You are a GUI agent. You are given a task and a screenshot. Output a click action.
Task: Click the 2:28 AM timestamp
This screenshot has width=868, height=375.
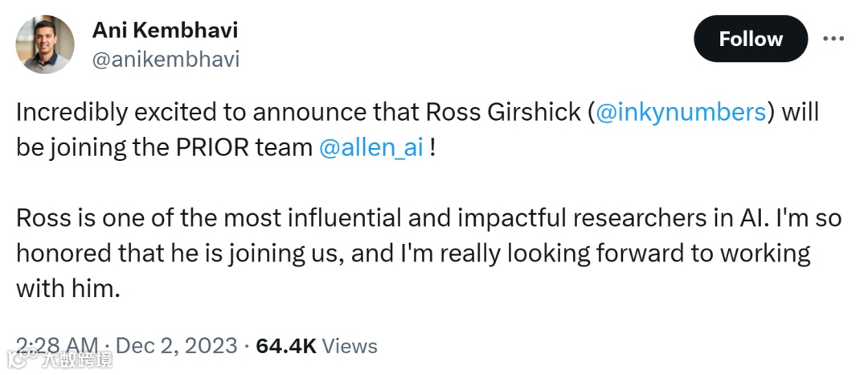click(x=58, y=346)
